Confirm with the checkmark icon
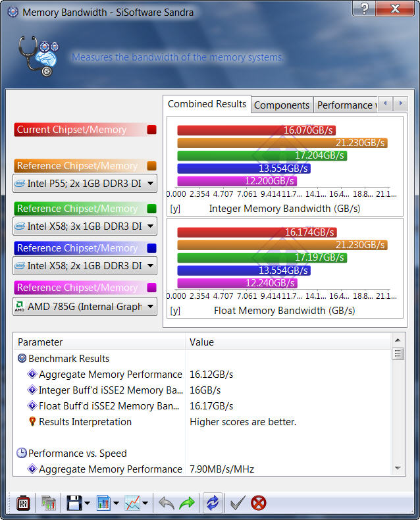 click(x=238, y=503)
